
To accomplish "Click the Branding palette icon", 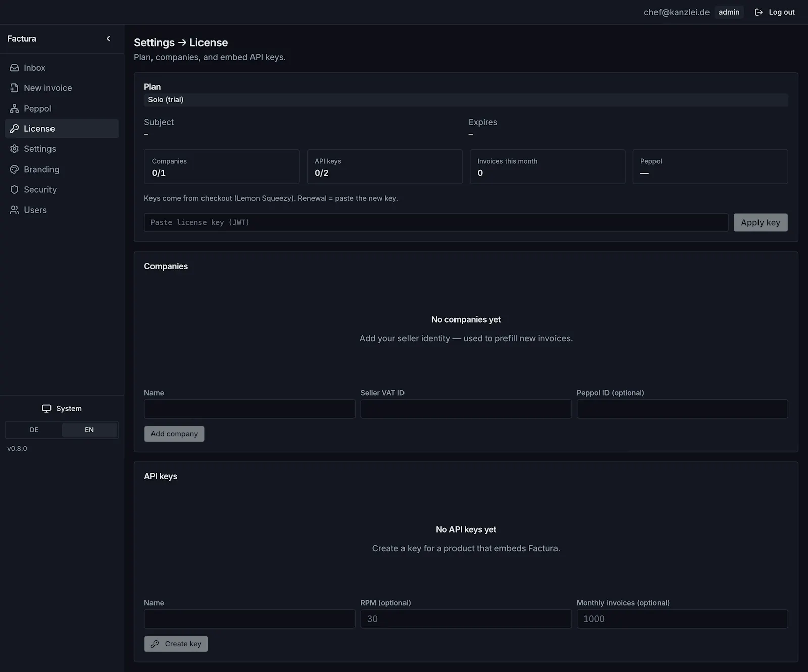I will coord(14,169).
